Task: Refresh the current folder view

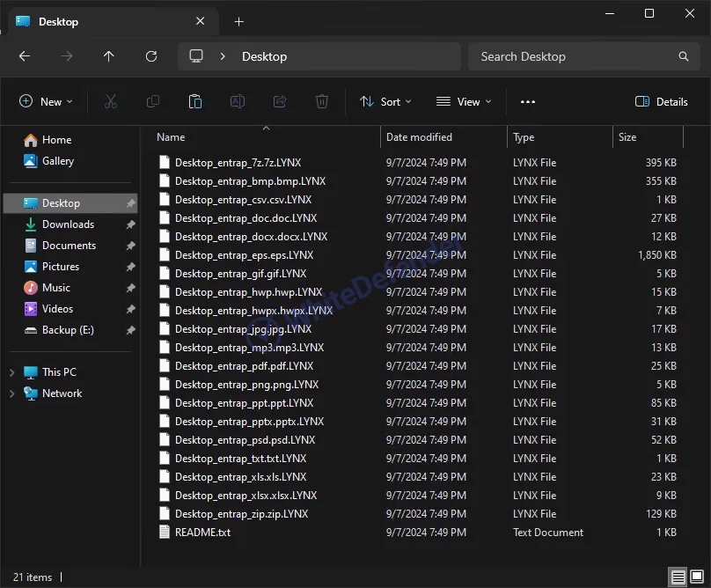Action: tap(151, 56)
